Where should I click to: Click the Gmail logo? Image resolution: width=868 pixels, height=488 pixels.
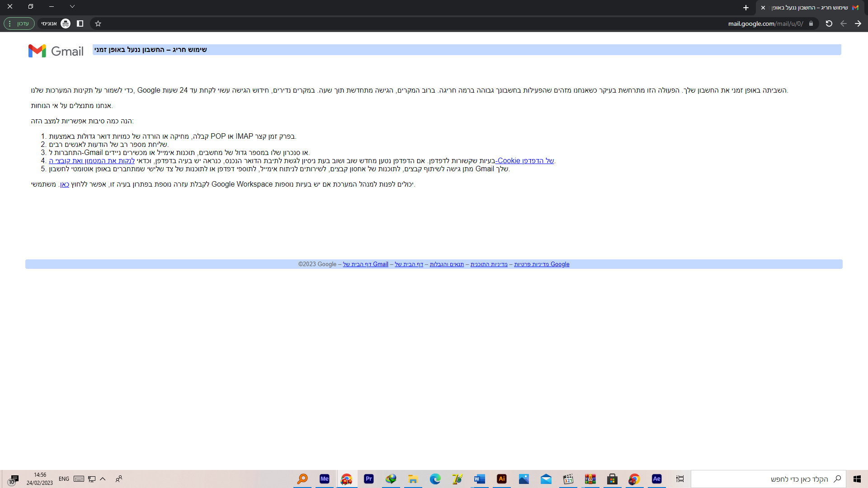tap(56, 51)
